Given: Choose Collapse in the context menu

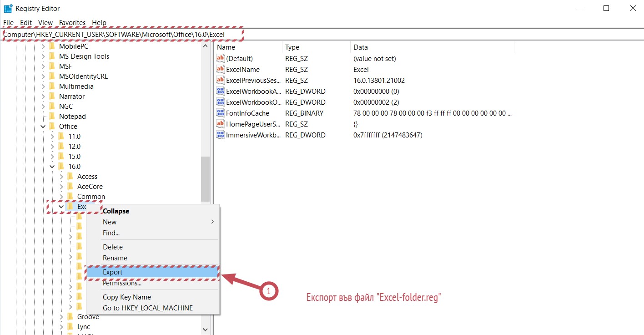Looking at the screenshot, I should click(152, 211).
